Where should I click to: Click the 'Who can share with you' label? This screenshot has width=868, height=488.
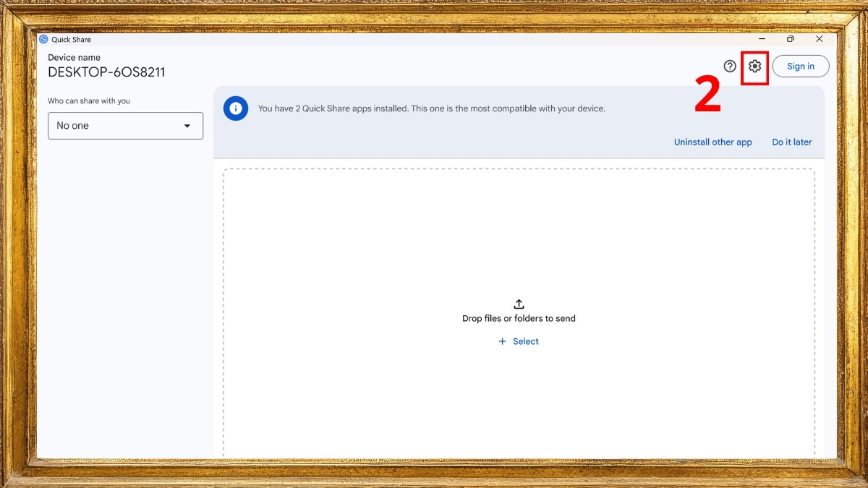[x=89, y=100]
